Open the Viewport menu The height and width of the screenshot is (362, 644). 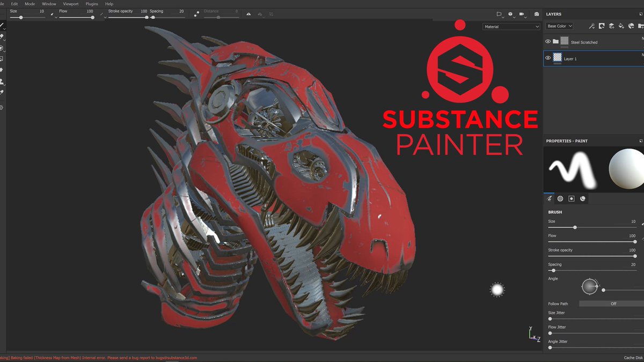click(71, 4)
